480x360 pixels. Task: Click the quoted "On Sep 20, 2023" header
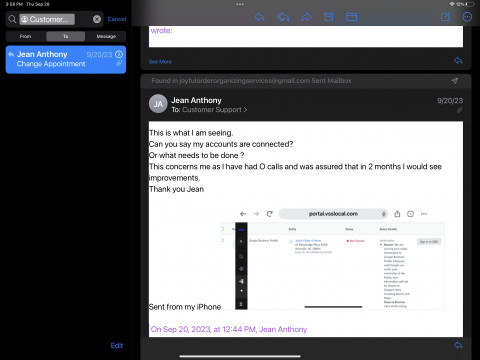229,329
